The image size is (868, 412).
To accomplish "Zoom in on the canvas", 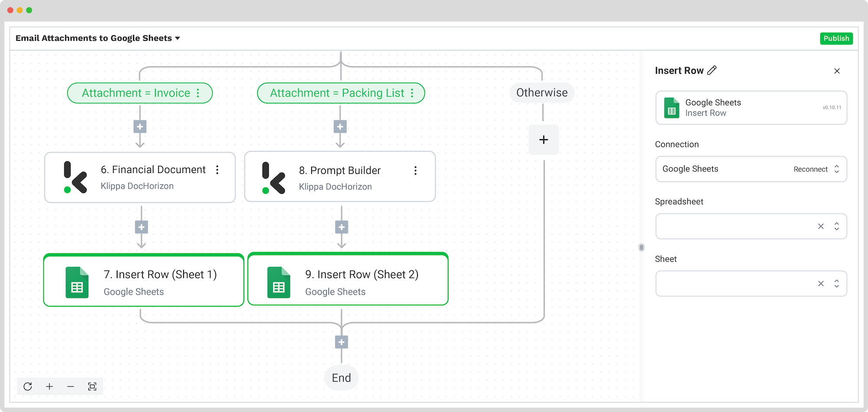I will coord(49,386).
